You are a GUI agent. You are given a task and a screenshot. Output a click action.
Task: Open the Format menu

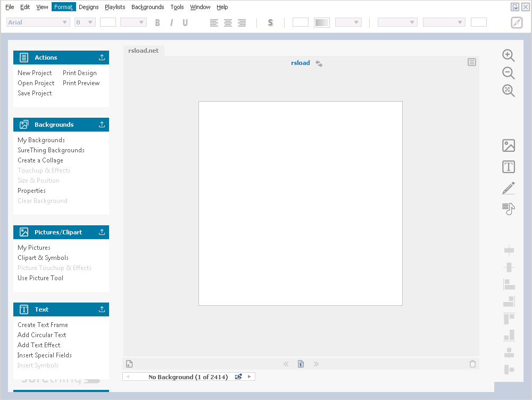pyautogui.click(x=63, y=6)
